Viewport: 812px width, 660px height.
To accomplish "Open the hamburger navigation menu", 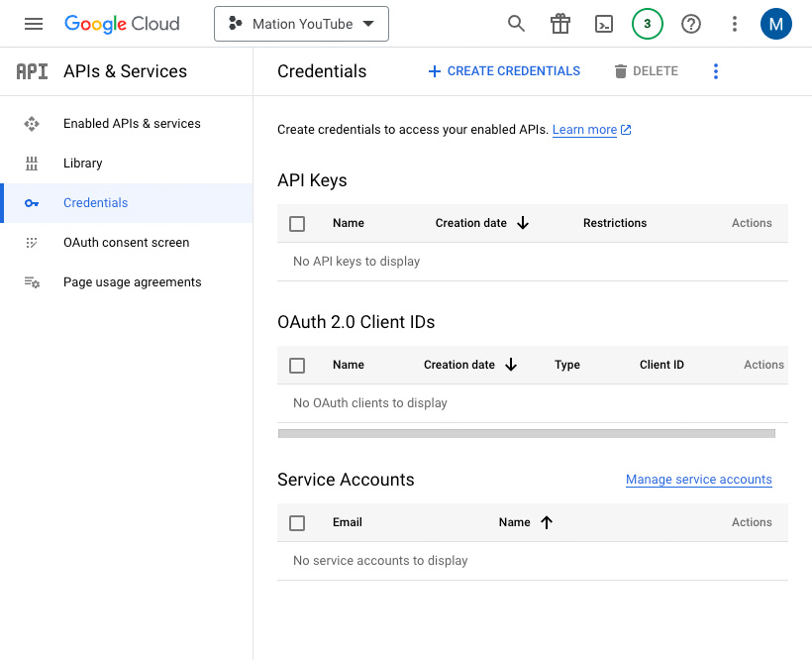I will (x=34, y=24).
